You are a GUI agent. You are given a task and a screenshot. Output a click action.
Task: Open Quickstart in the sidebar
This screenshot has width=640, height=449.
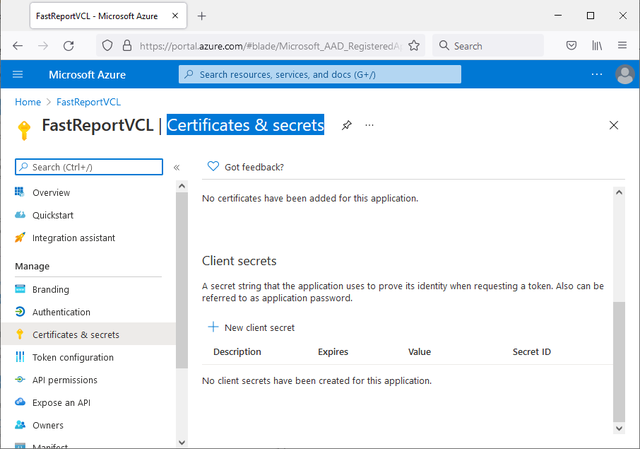click(53, 216)
